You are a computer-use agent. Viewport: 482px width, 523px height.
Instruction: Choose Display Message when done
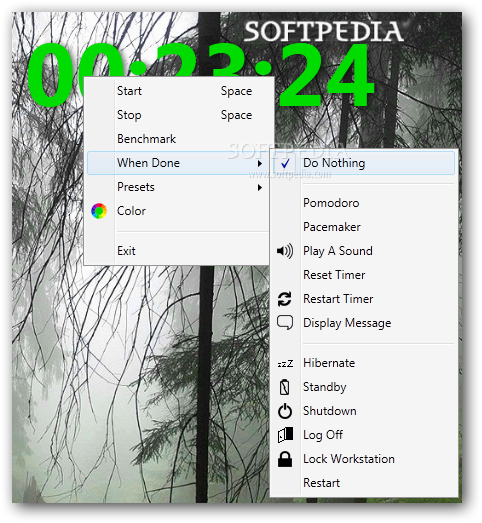click(364, 323)
